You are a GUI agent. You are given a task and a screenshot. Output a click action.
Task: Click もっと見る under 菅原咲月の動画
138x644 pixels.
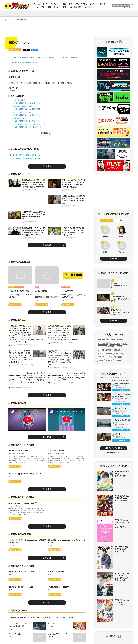(47, 437)
